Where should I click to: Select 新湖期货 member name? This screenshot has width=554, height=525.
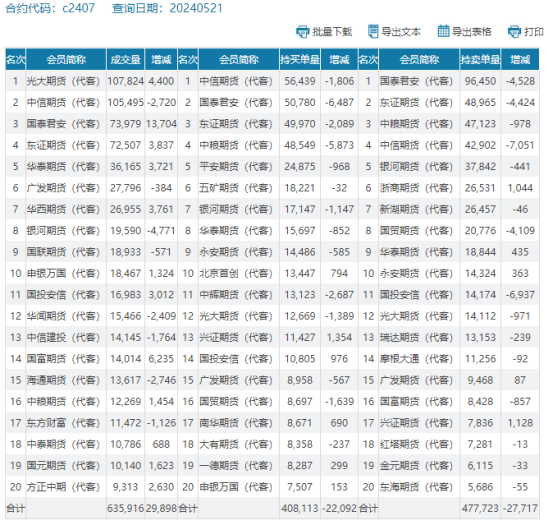416,209
